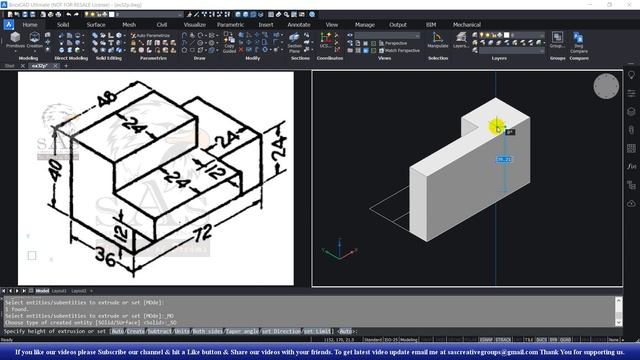Click the Redo icon in quick access toolbar
Image resolution: width=640 pixels, height=360 pixels.
[x=76, y=14]
